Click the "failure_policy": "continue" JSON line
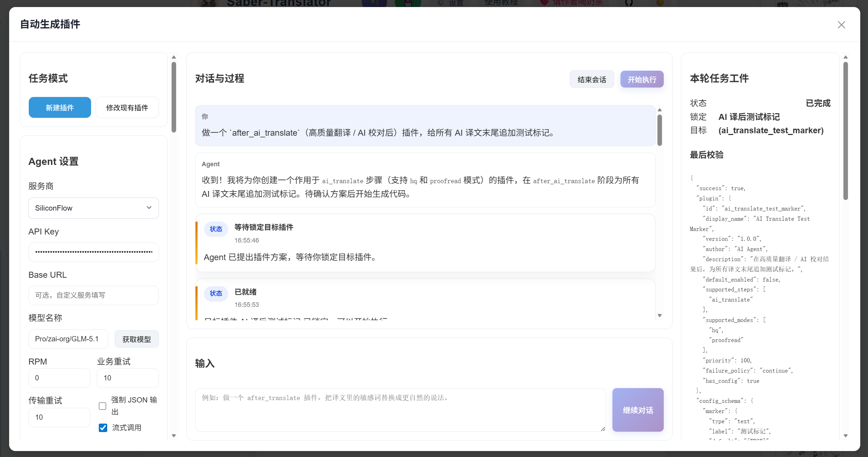 coord(747,371)
